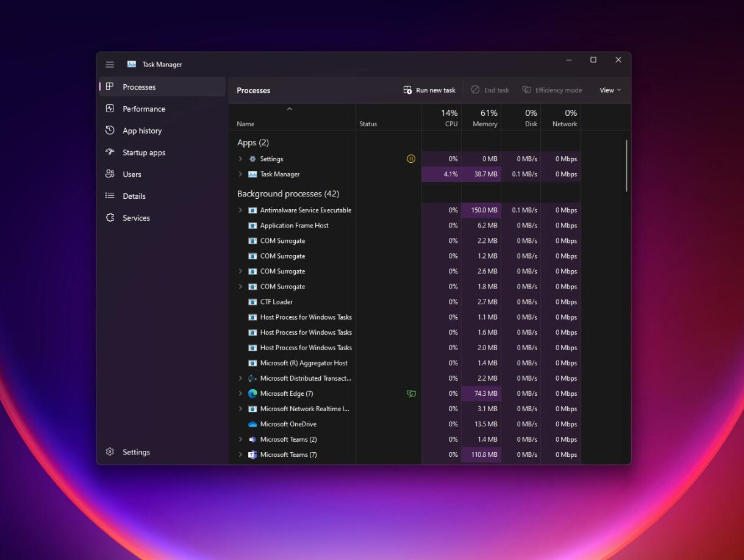Click the efficiency leaf icon for Microsoft Edge

tap(411, 393)
